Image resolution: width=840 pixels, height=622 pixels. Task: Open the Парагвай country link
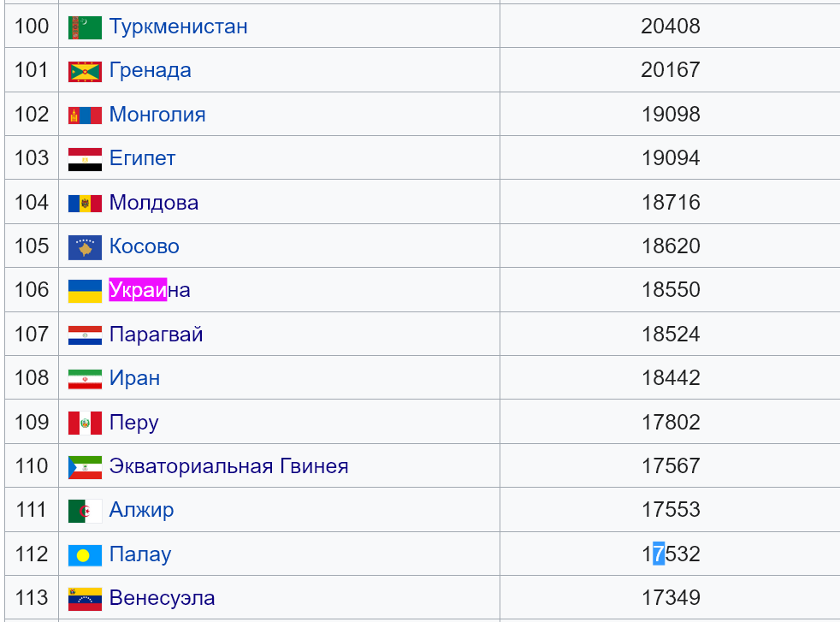click(156, 335)
